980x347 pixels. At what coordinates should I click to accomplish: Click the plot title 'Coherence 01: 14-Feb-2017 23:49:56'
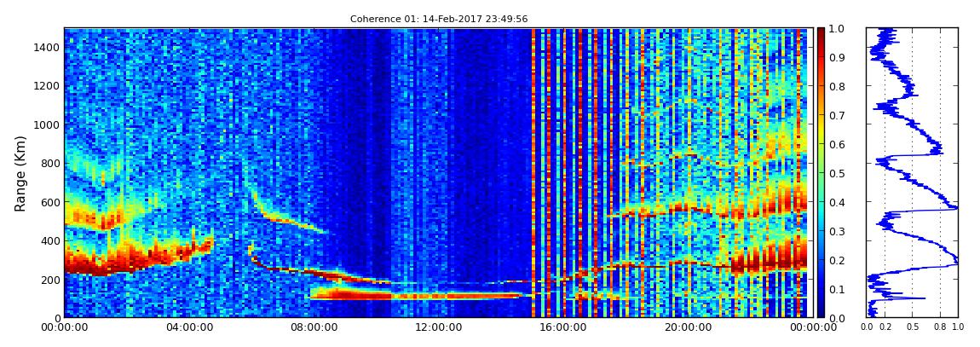439,20
